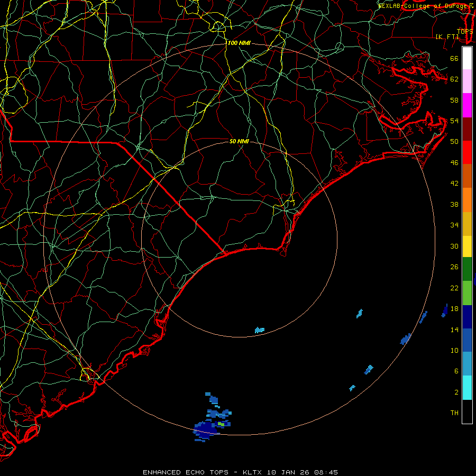Click the legend value "66"
Image resolution: width=476 pixels, height=476 pixels.
point(454,58)
